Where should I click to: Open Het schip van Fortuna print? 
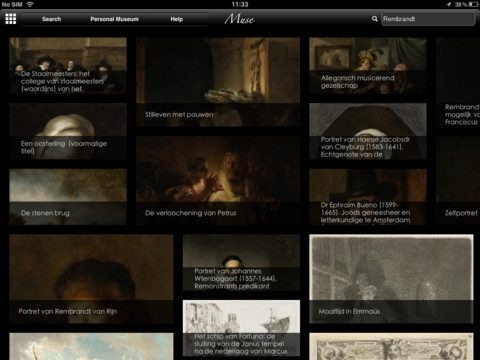click(241, 328)
